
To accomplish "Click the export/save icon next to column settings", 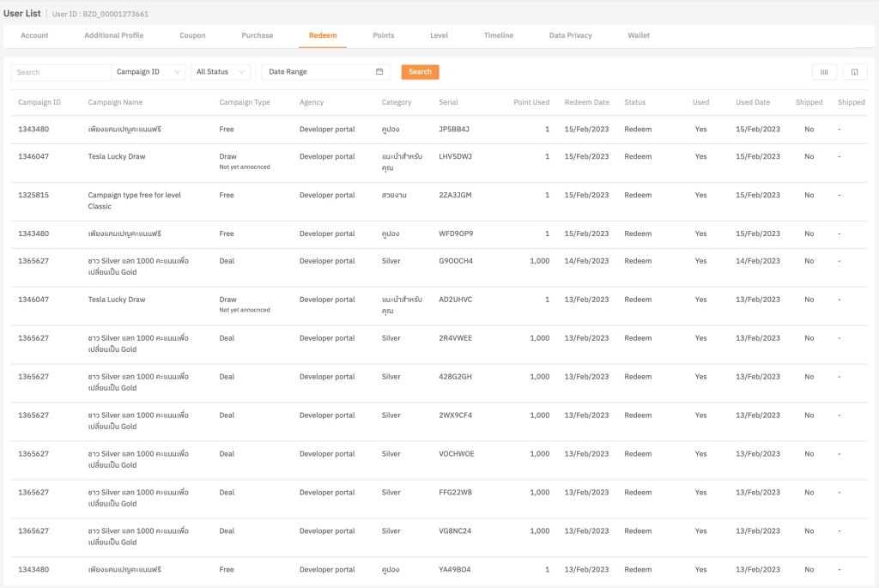I will pos(854,72).
